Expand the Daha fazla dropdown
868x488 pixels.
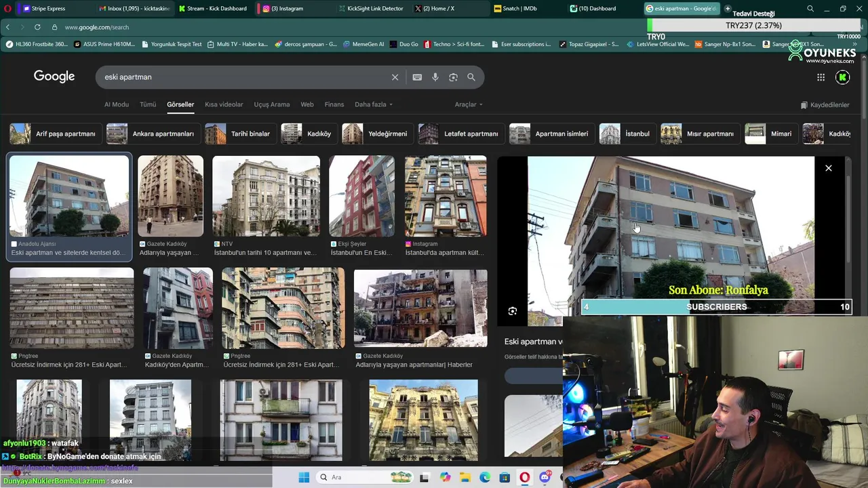(x=374, y=104)
